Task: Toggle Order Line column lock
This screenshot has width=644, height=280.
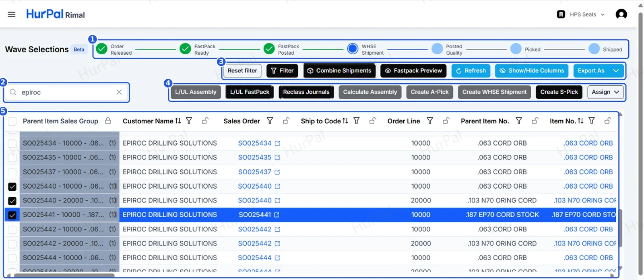Action: [x=446, y=121]
